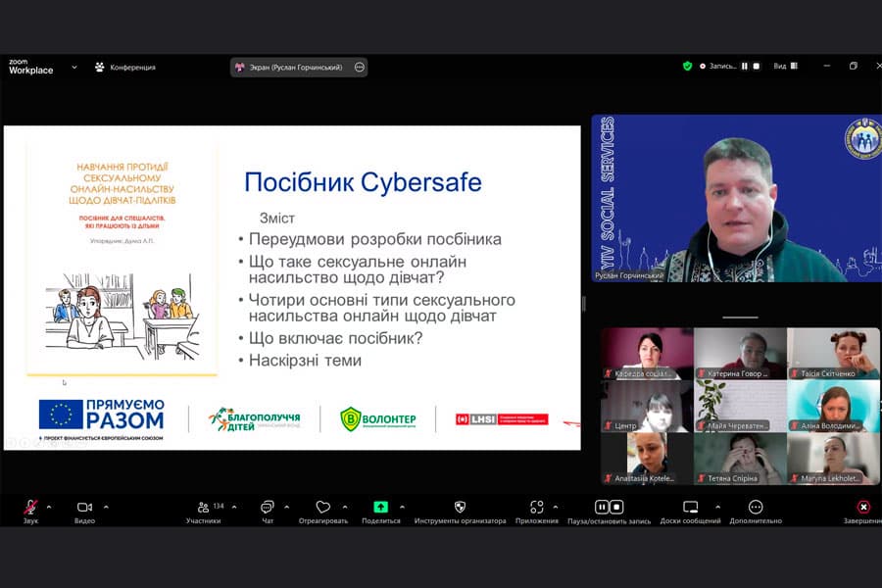
Task: Click the green Поделиться share screen button
Action: click(x=380, y=507)
